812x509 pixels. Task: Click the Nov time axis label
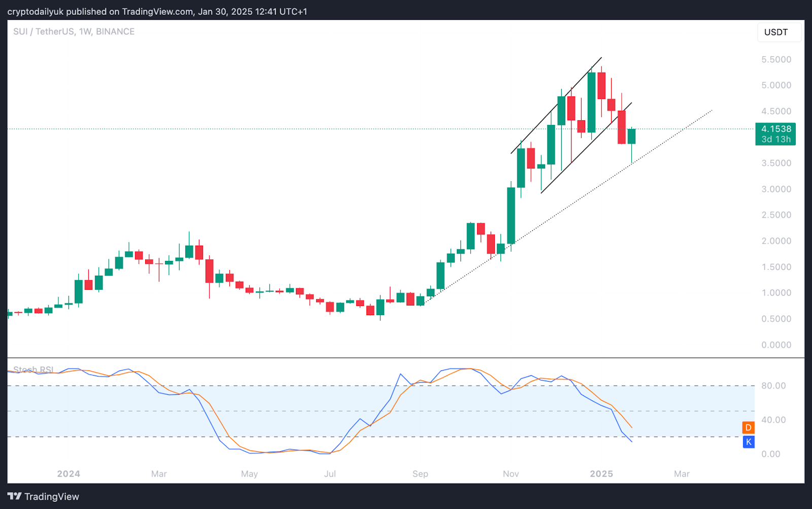click(511, 473)
